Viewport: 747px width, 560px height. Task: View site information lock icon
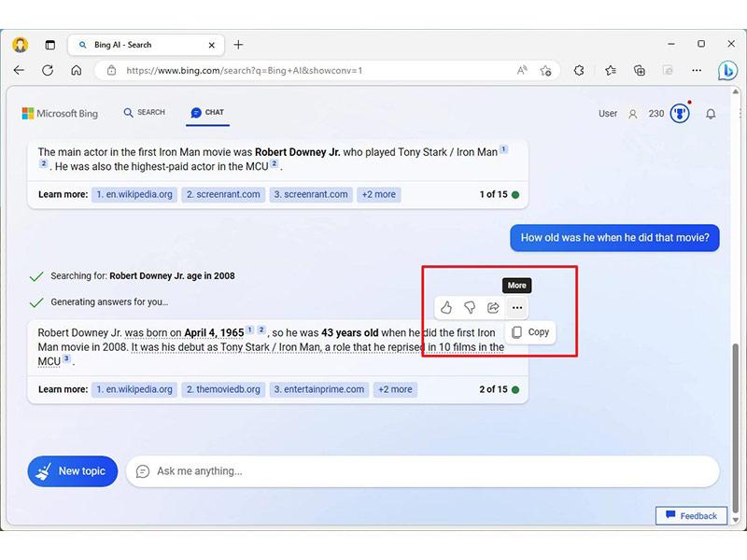[111, 71]
